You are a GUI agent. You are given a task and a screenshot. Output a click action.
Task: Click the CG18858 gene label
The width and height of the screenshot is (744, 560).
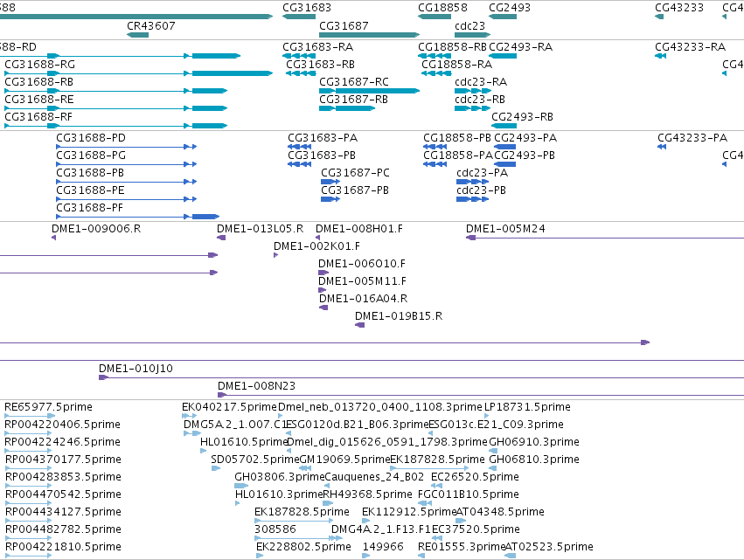pos(442,8)
